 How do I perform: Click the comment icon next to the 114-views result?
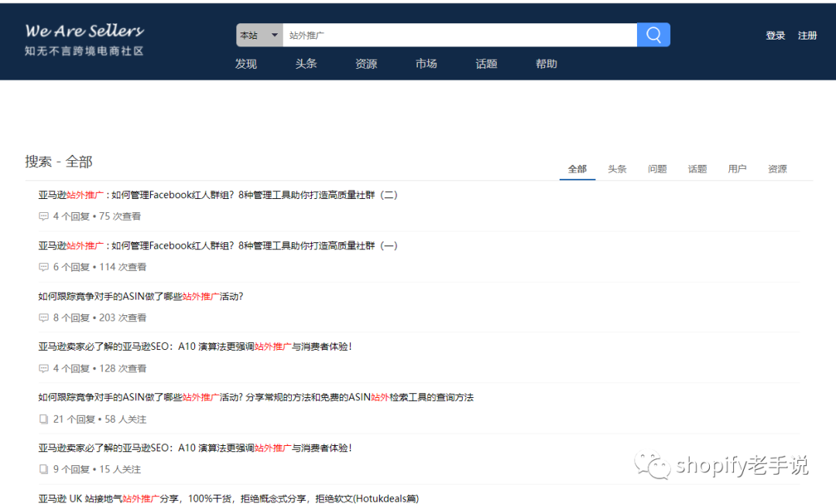[43, 266]
